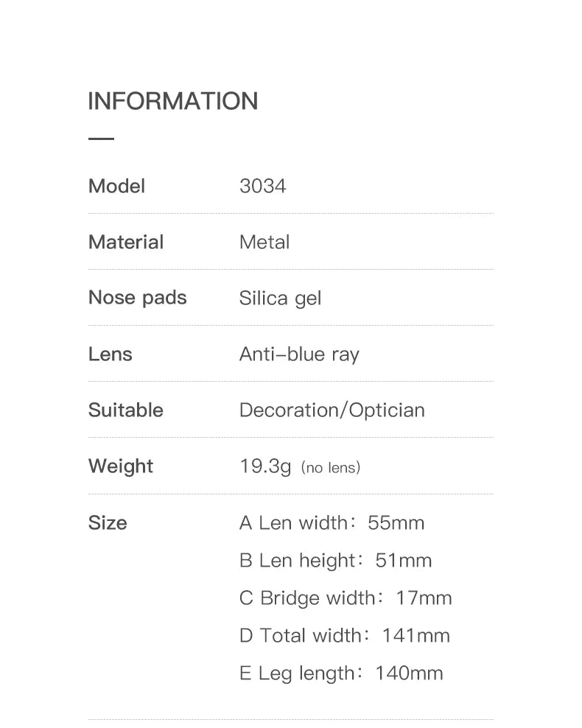Click the (no lens) note
Image resolution: width=582 pixels, height=728 pixels.
(331, 468)
